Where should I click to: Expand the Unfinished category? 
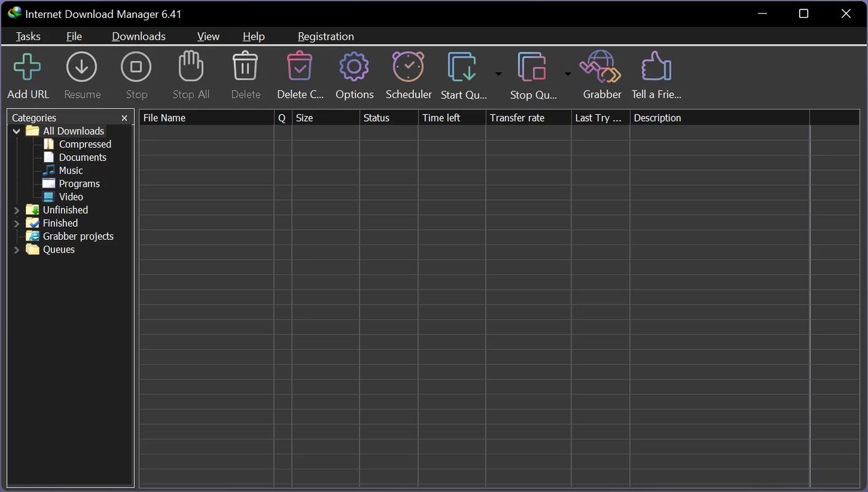pos(17,210)
